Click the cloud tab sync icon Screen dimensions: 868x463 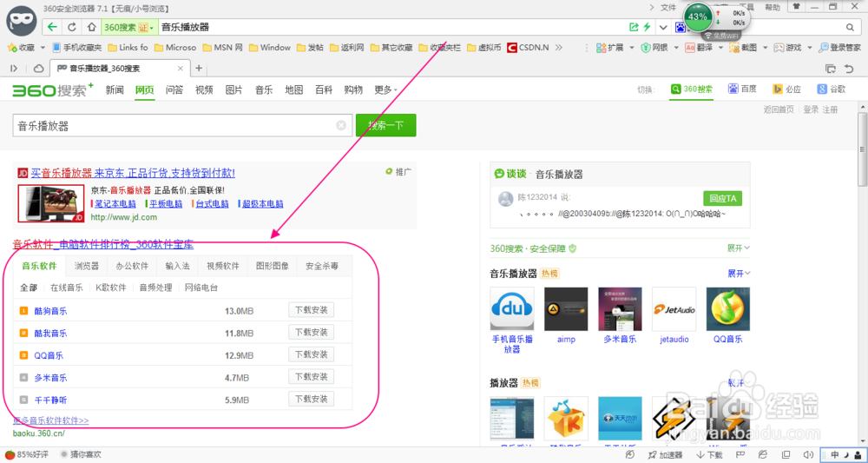[39, 68]
